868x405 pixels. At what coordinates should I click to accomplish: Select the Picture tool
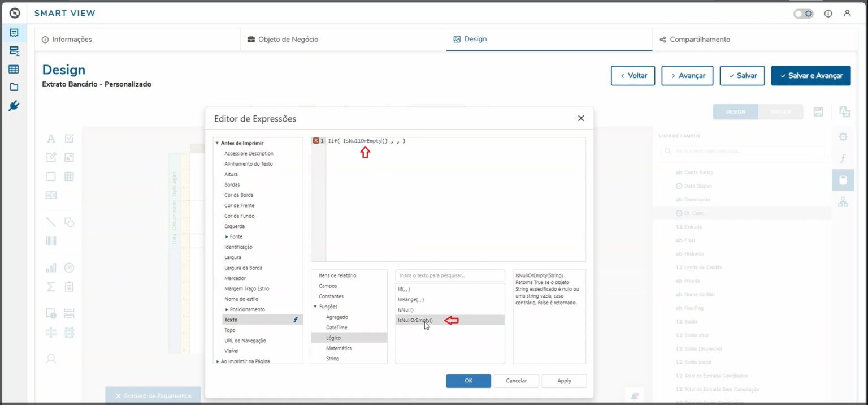pos(68,157)
